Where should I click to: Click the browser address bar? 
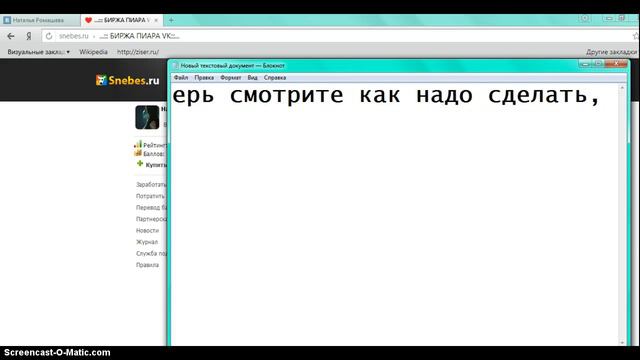coord(339,36)
